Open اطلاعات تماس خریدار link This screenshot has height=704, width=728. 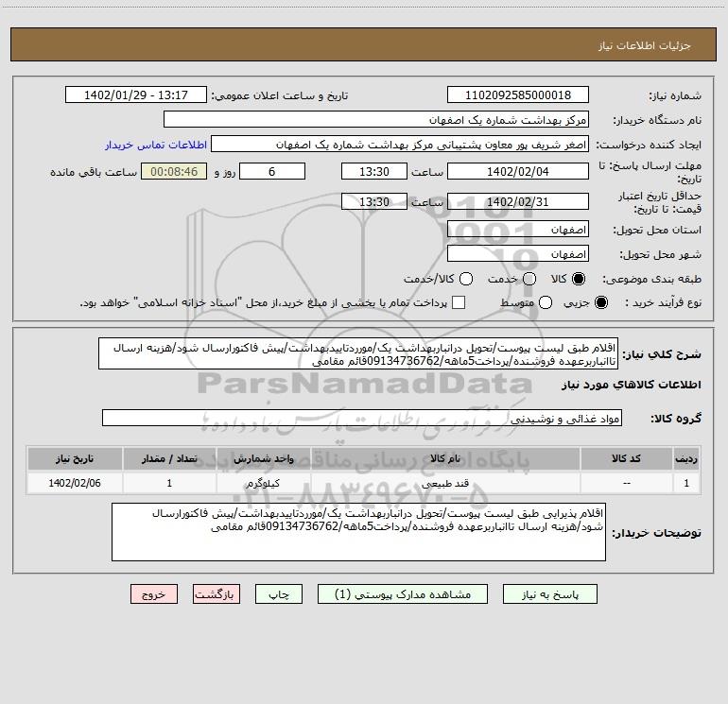pos(156,145)
